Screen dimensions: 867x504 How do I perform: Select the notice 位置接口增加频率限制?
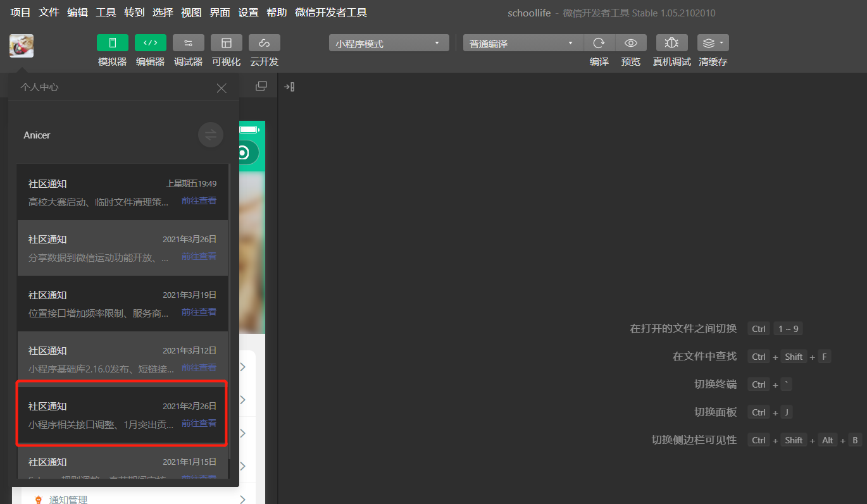(123, 304)
